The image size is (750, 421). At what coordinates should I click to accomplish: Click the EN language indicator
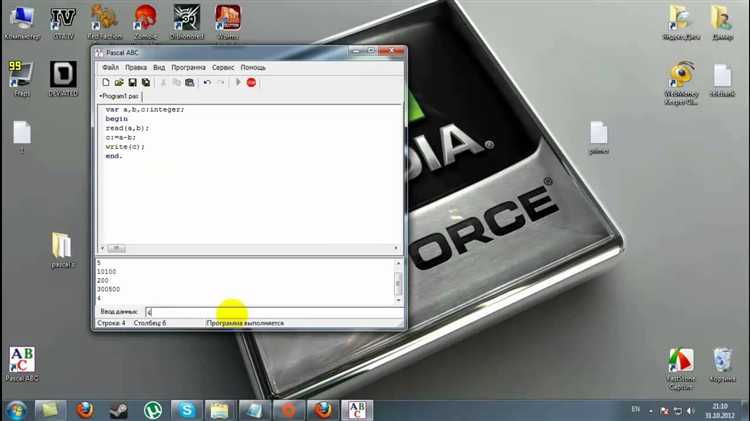(636, 410)
